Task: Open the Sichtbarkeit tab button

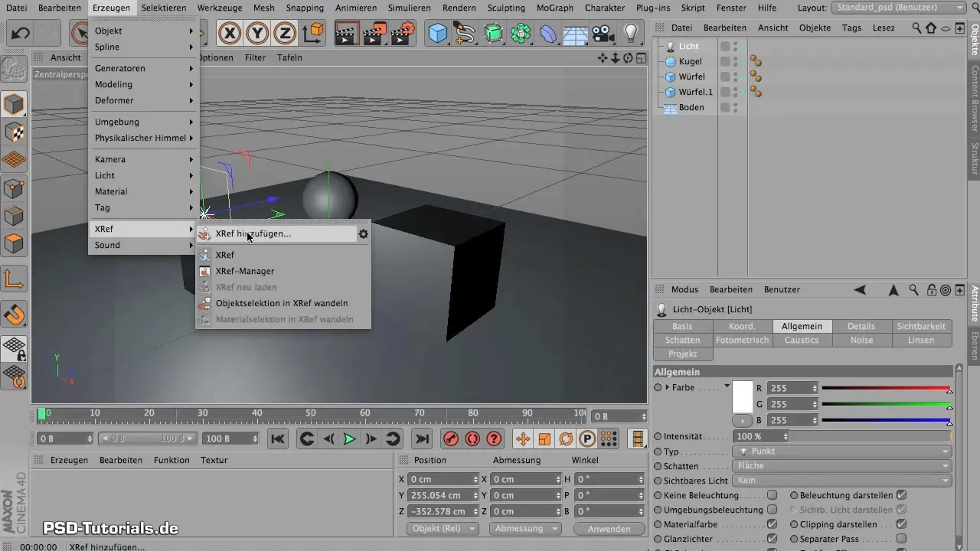Action: pos(921,327)
